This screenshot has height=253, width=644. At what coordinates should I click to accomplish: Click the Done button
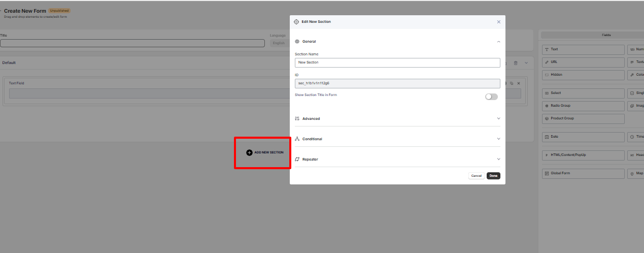(493, 176)
